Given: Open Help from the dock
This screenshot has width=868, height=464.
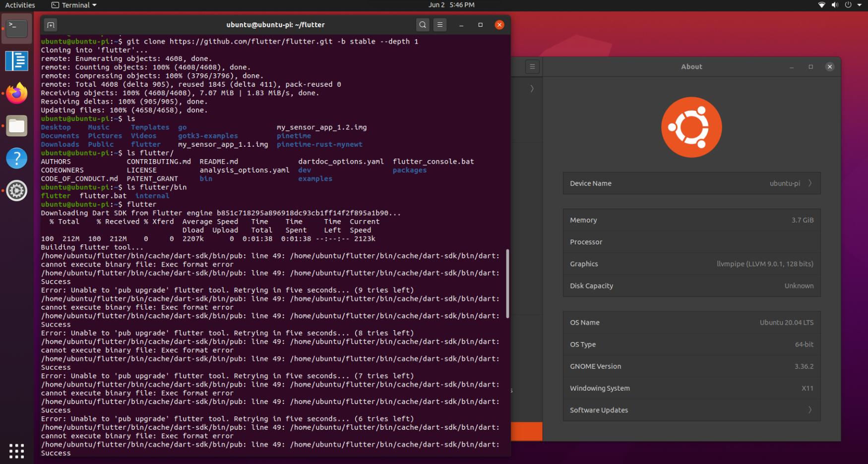Looking at the screenshot, I should point(17,158).
